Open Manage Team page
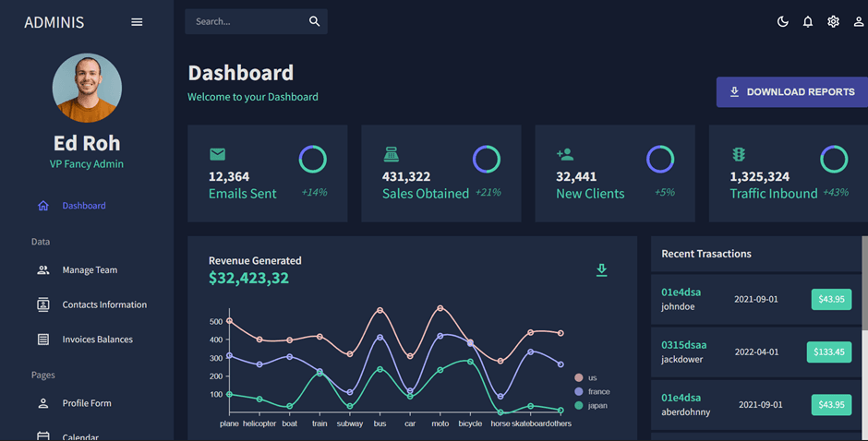Viewport: 868px width, 441px height. [x=90, y=270]
